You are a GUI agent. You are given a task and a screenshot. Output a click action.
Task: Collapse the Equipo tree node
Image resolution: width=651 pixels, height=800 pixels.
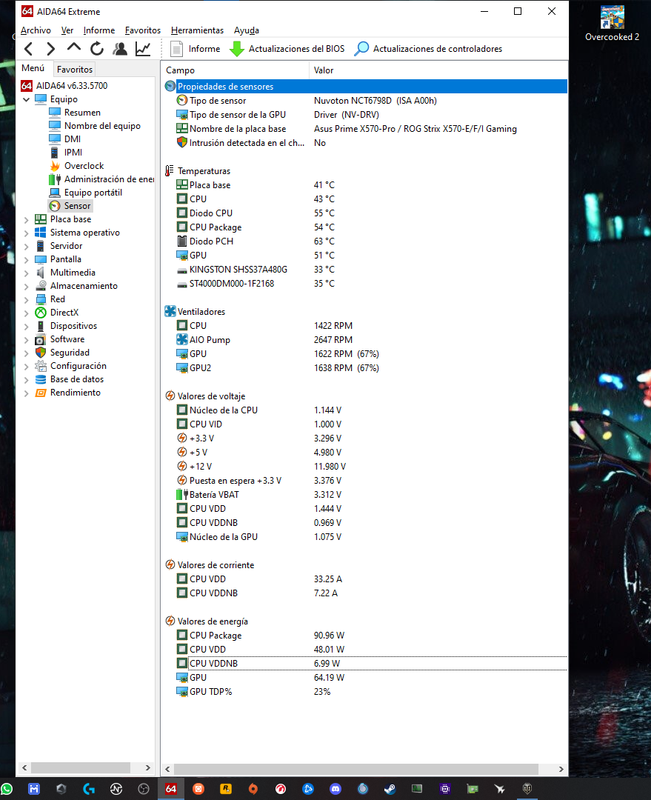click(x=26, y=99)
